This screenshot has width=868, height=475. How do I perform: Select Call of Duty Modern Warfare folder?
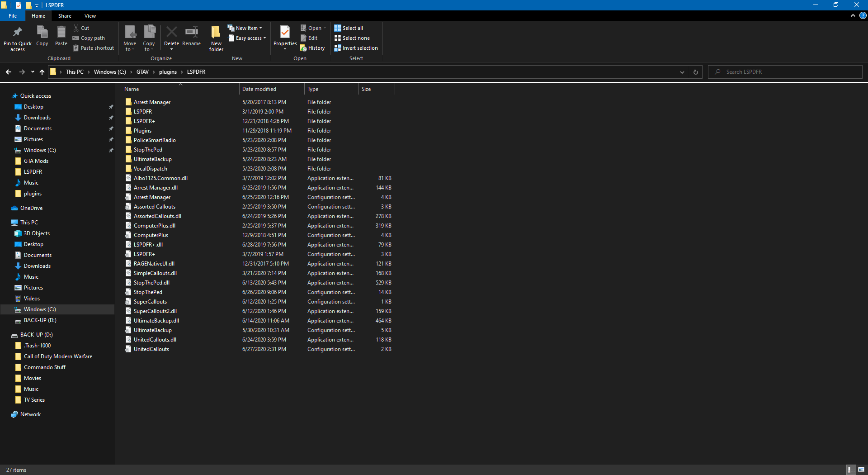tap(58, 356)
